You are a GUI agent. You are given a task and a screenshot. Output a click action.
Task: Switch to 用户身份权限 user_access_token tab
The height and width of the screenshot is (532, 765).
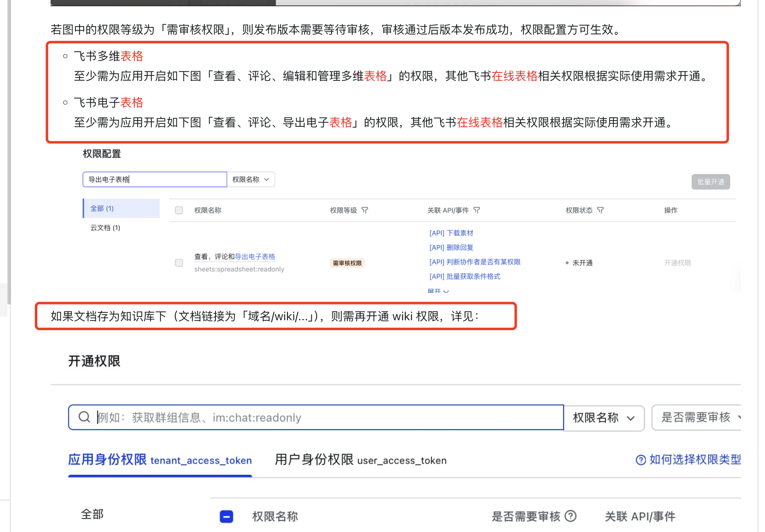click(361, 460)
